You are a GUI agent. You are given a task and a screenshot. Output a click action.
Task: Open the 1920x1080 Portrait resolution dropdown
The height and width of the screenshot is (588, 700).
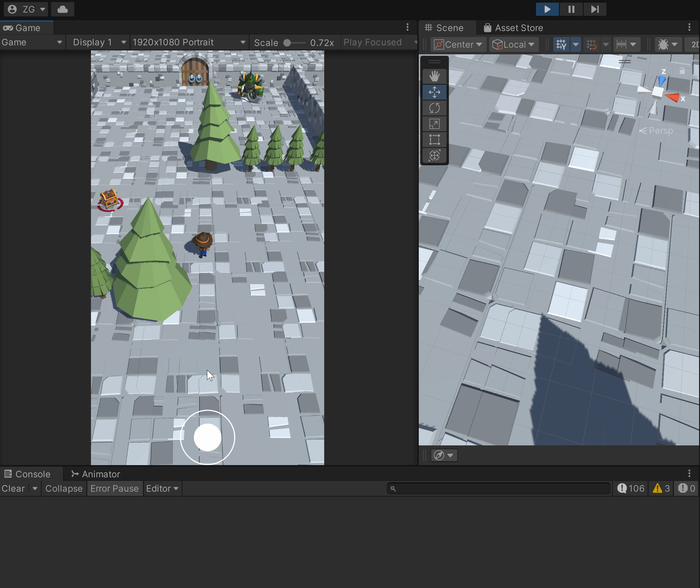(189, 42)
